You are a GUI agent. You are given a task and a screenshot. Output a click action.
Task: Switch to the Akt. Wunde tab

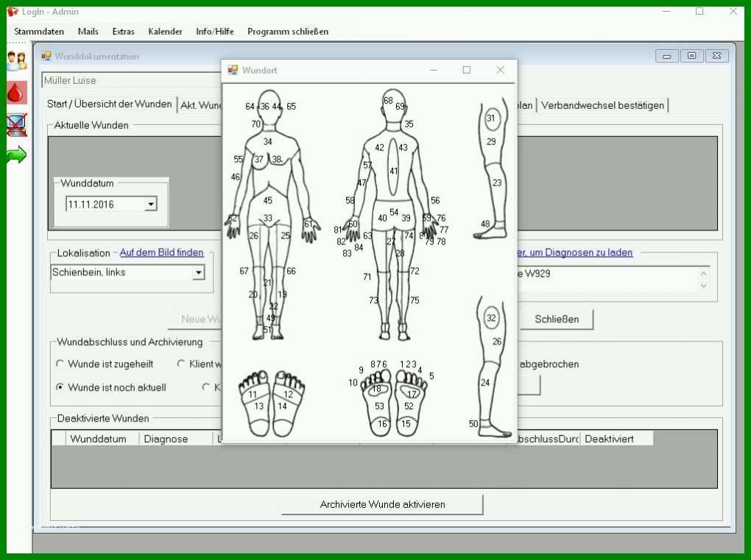pyautogui.click(x=200, y=105)
